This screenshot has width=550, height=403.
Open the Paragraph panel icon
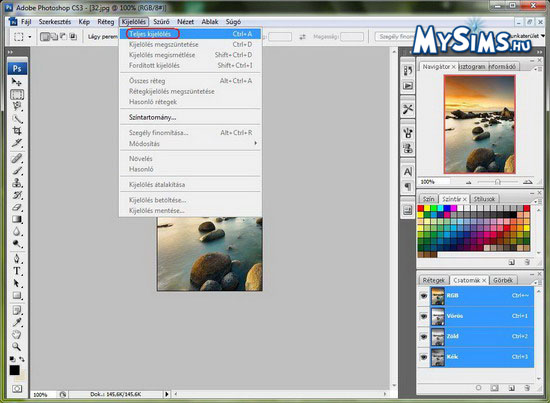(408, 186)
